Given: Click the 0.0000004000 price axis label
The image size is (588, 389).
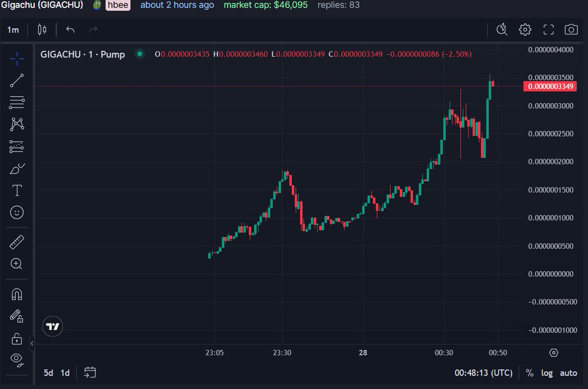Looking at the screenshot, I should coord(551,49).
